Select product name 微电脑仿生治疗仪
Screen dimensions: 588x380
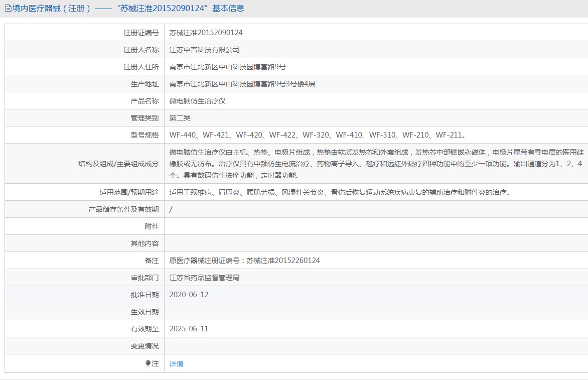pos(197,101)
